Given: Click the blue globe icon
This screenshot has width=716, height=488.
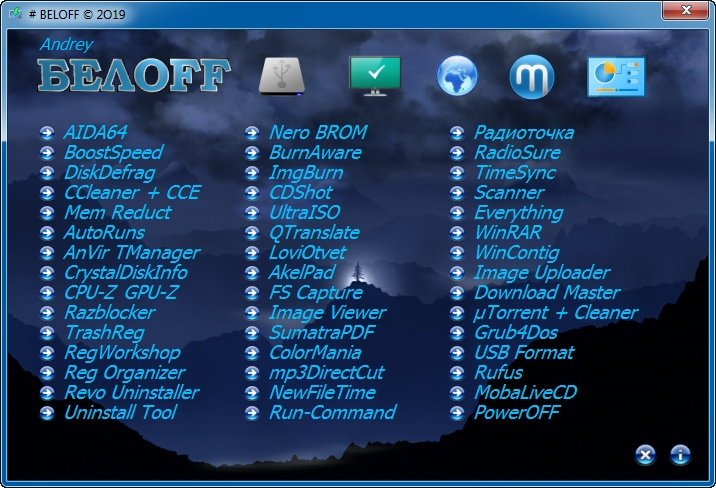Looking at the screenshot, I should click(x=457, y=76).
